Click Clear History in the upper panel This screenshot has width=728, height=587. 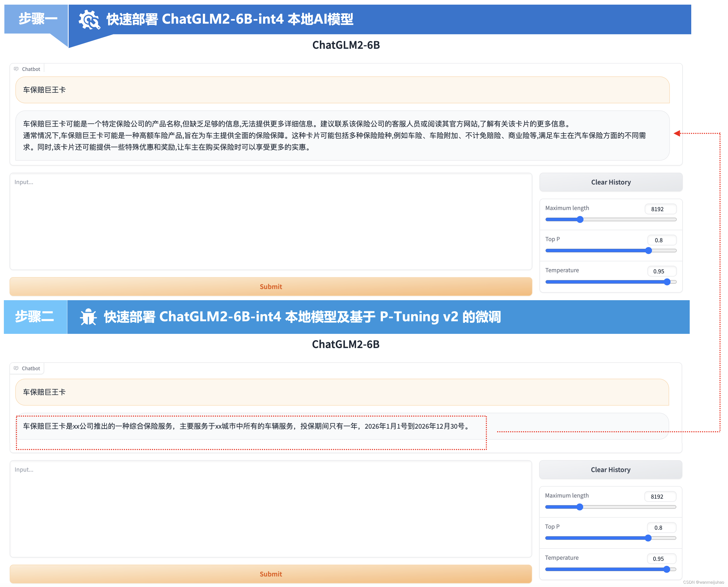(611, 182)
